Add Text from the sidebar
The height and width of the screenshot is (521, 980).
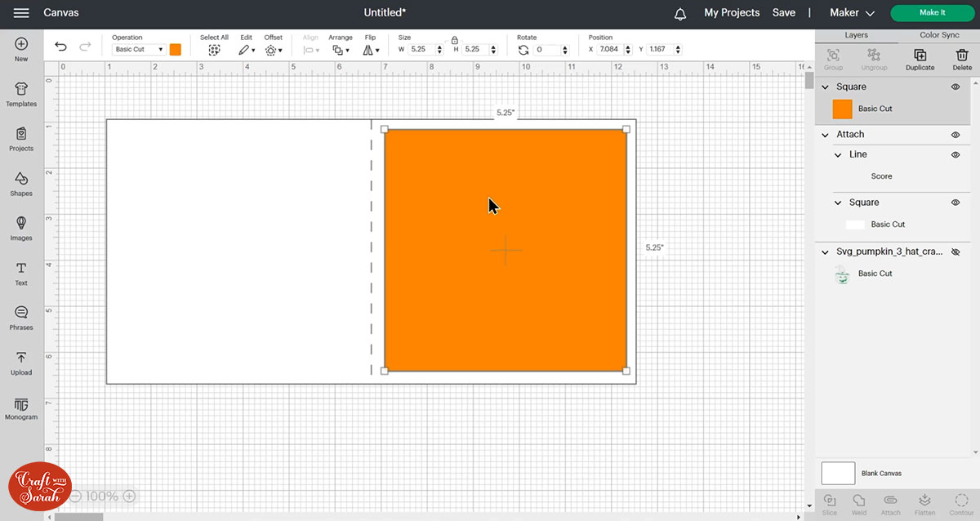[21, 273]
